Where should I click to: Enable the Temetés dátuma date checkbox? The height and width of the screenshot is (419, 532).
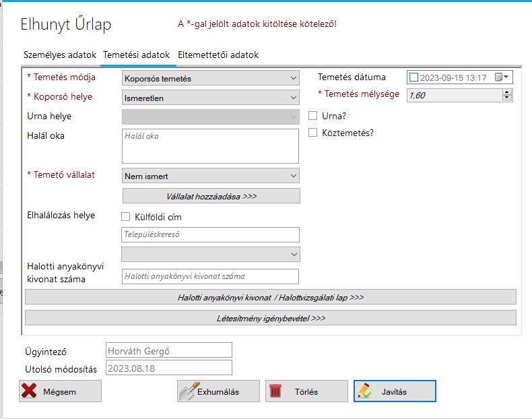tap(413, 77)
